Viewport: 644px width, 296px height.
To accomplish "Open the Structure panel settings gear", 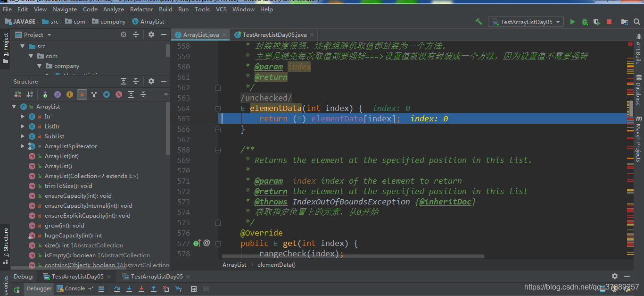I will (x=151, y=81).
